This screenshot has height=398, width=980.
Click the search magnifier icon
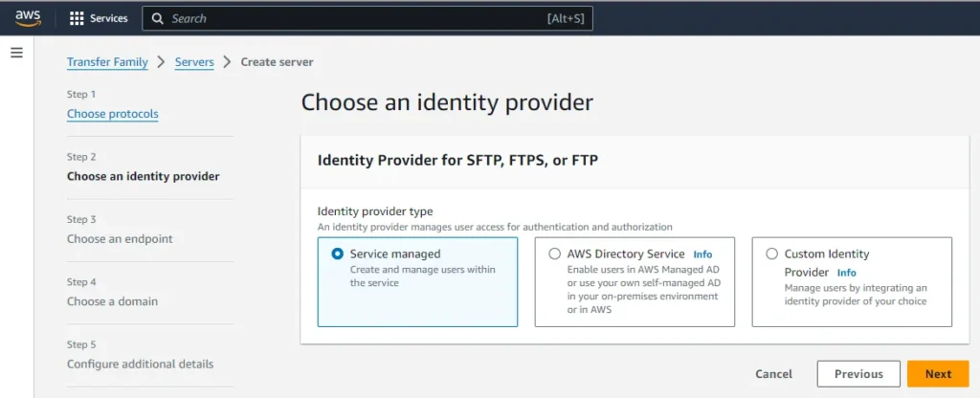157,18
